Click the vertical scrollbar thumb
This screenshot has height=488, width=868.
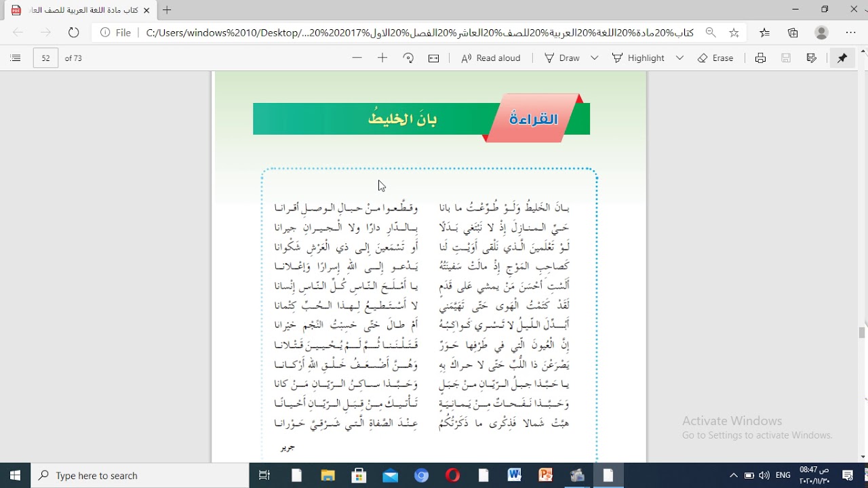[x=863, y=333]
